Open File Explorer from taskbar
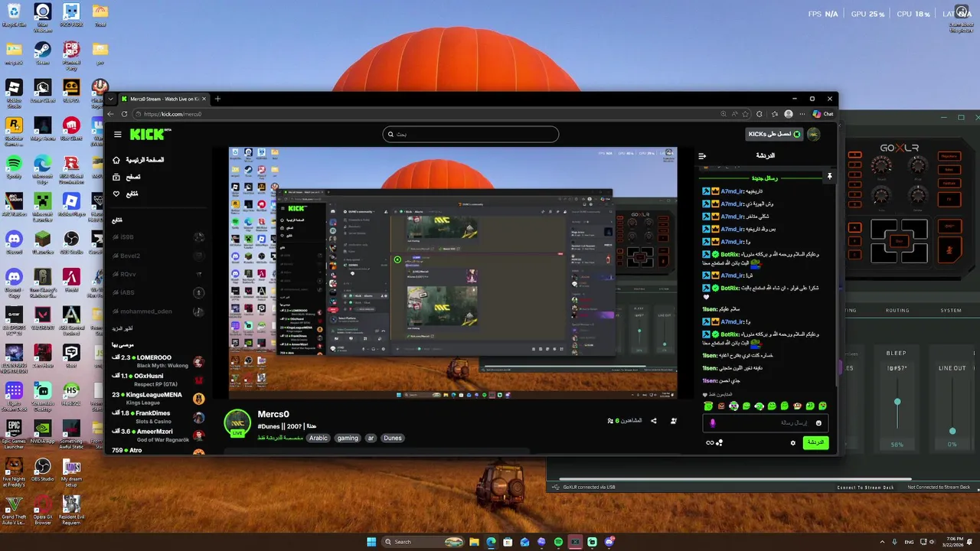Viewport: 980px width, 551px height. tap(474, 542)
